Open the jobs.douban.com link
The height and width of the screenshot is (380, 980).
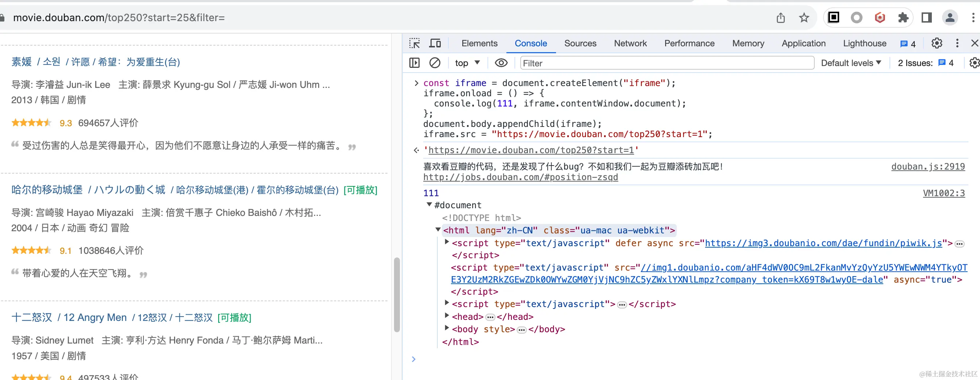(520, 177)
